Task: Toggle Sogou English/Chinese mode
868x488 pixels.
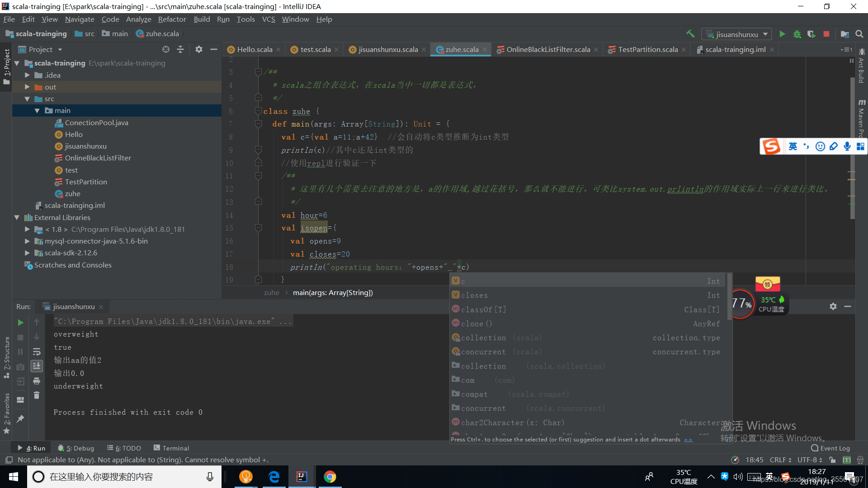Action: click(x=793, y=146)
